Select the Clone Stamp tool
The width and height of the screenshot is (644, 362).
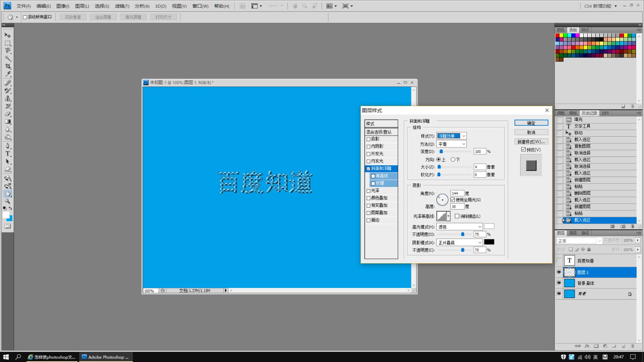pos(8,99)
